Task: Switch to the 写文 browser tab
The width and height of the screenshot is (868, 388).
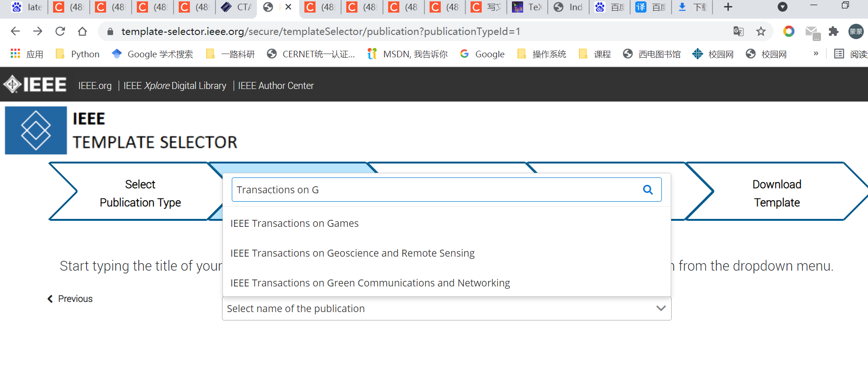Action: [x=486, y=7]
